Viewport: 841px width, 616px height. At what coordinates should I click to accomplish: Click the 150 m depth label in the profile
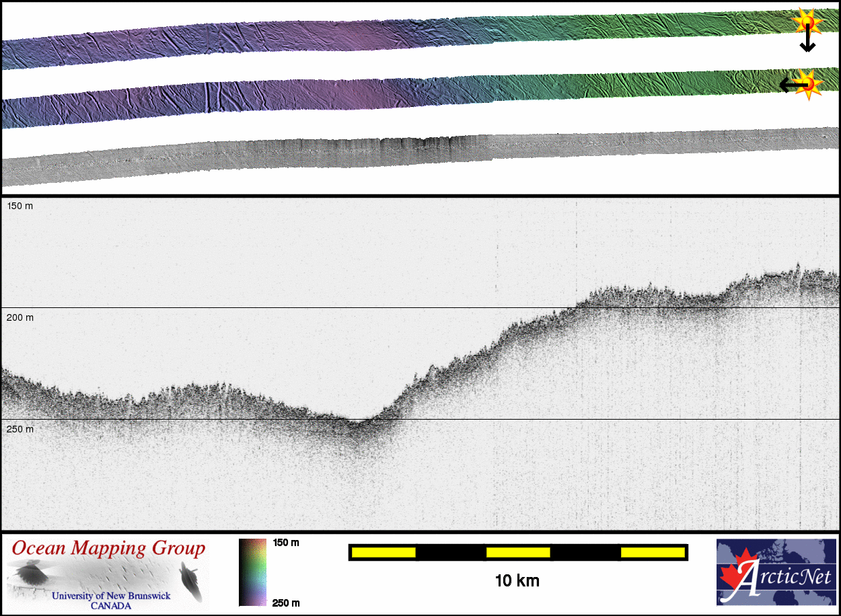tap(20, 206)
